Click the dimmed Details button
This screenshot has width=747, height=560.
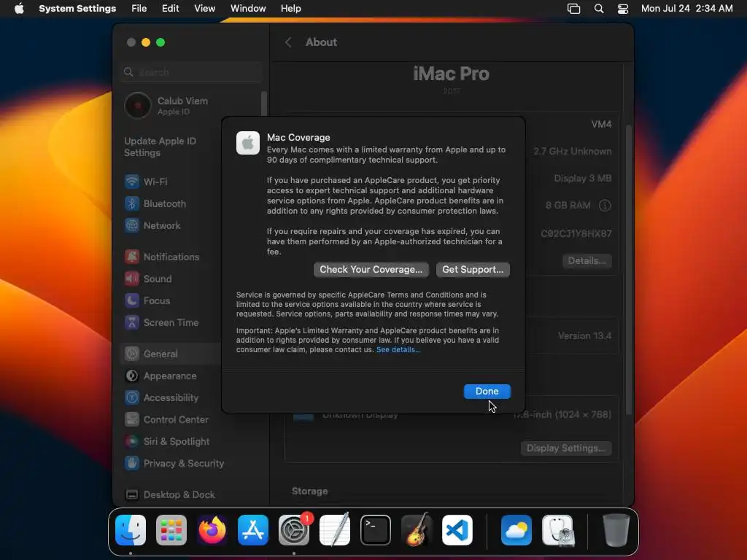tap(587, 261)
